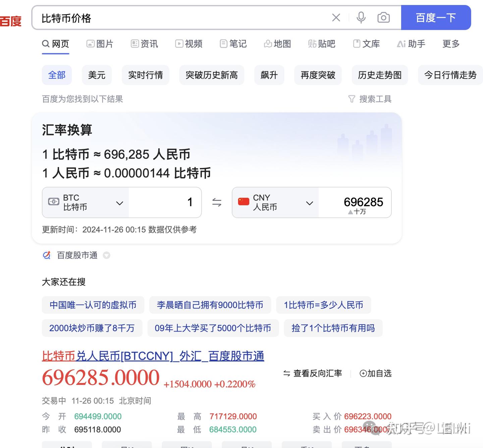The height and width of the screenshot is (448, 483).
Task: Click the voice search microphone icon
Action: coord(361,17)
